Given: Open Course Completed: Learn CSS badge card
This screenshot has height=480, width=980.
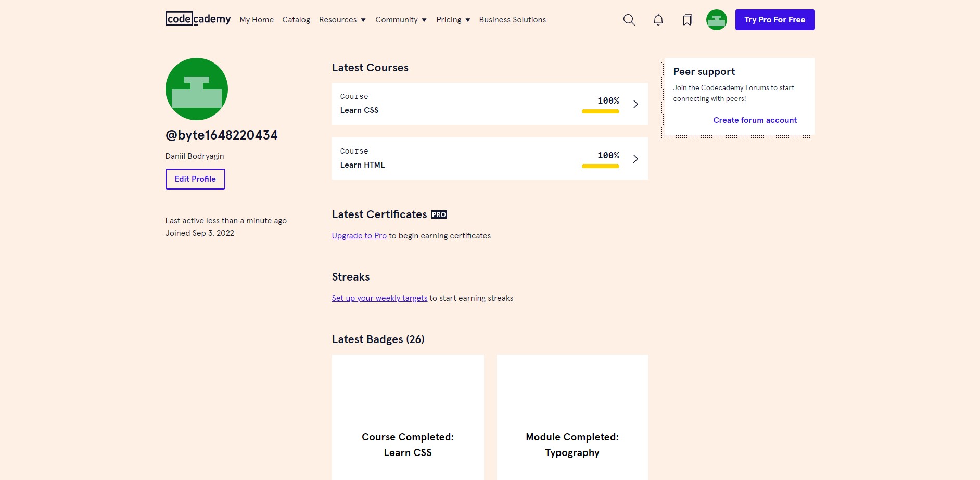Looking at the screenshot, I should click(x=408, y=418).
